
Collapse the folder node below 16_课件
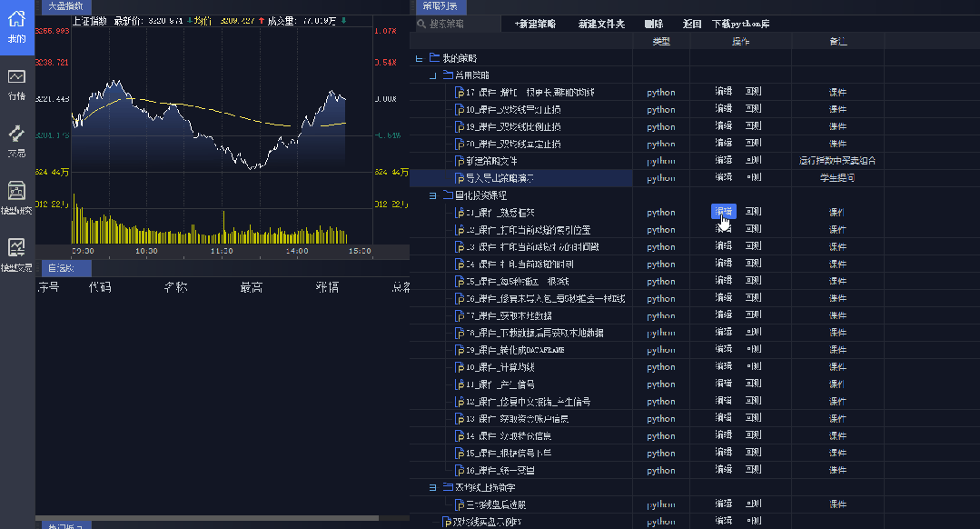[x=432, y=488]
